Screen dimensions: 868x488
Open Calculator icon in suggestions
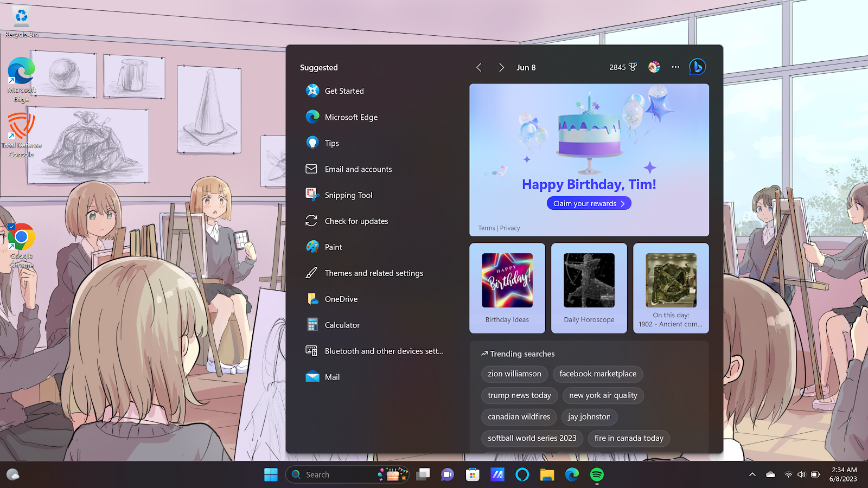pos(312,325)
